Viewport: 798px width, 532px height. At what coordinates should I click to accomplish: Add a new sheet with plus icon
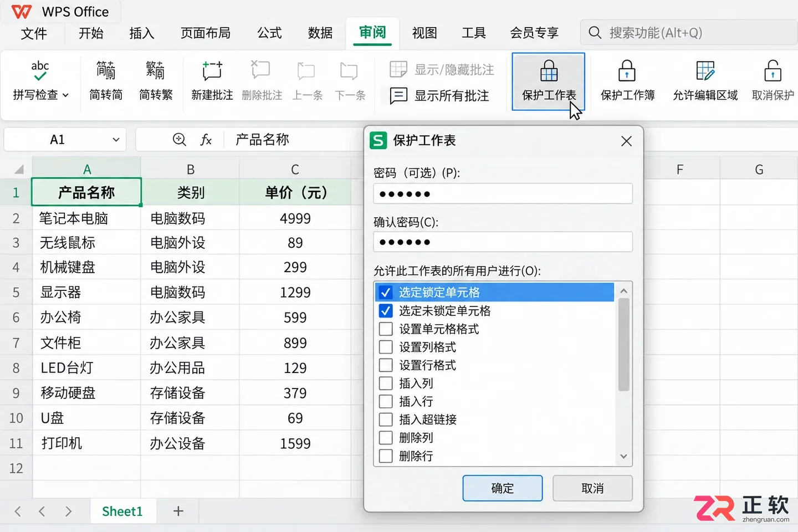178,511
